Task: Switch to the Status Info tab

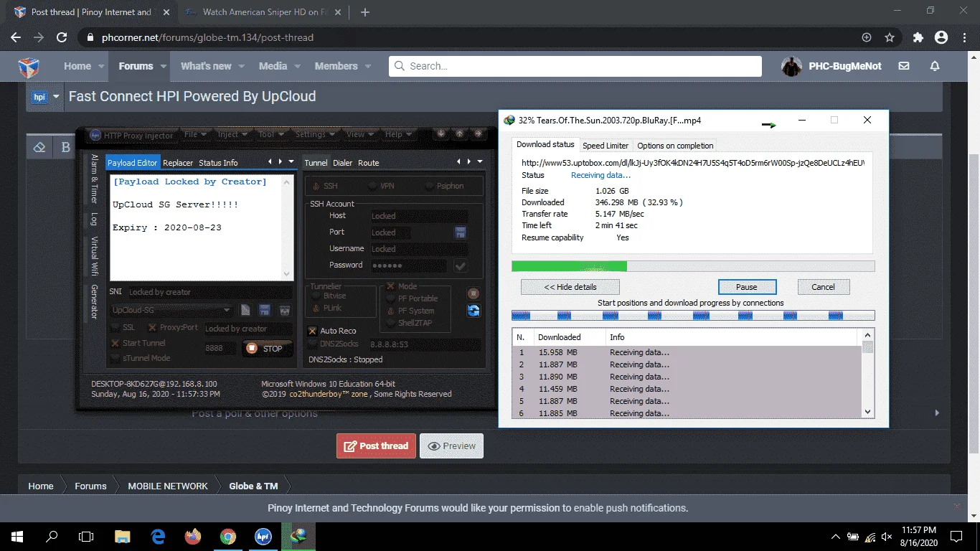Action: [218, 163]
